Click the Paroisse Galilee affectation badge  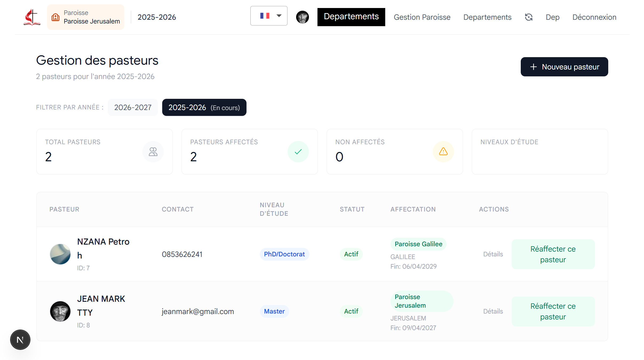click(418, 244)
